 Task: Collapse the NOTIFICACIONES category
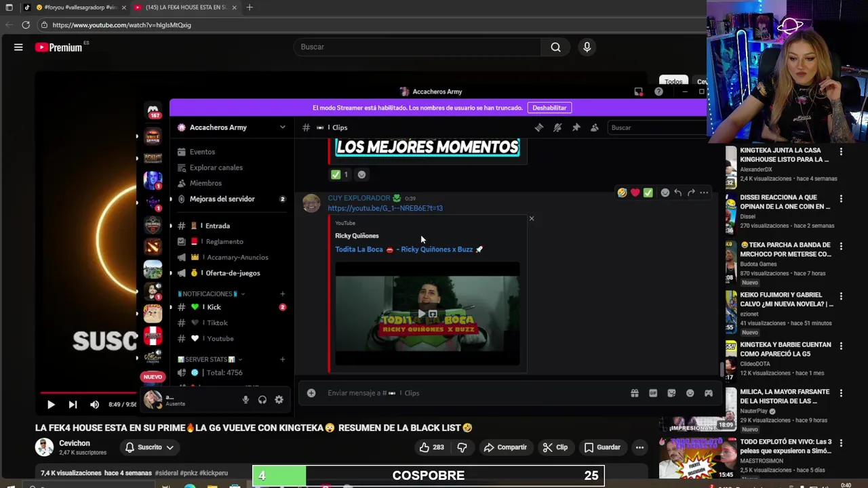211,293
